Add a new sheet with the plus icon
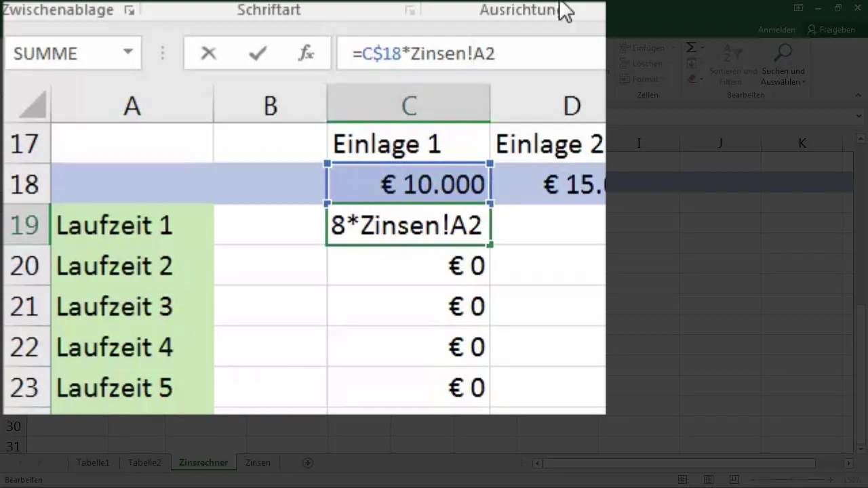Image resolution: width=868 pixels, height=488 pixels. 307,463
